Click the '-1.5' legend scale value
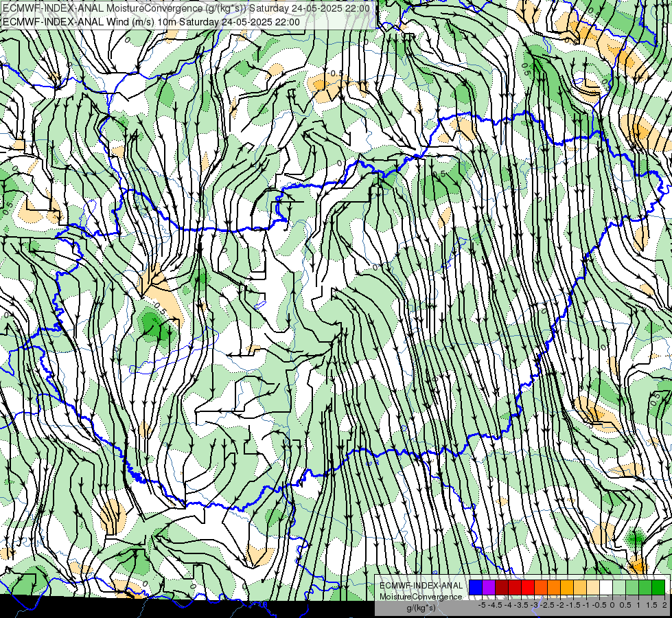This screenshot has width=672, height=618. [573, 605]
